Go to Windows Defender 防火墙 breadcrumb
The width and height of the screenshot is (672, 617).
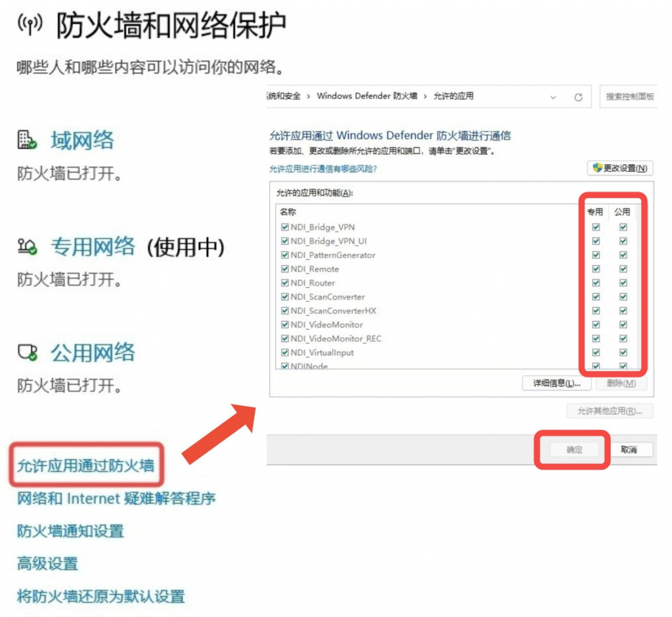367,96
